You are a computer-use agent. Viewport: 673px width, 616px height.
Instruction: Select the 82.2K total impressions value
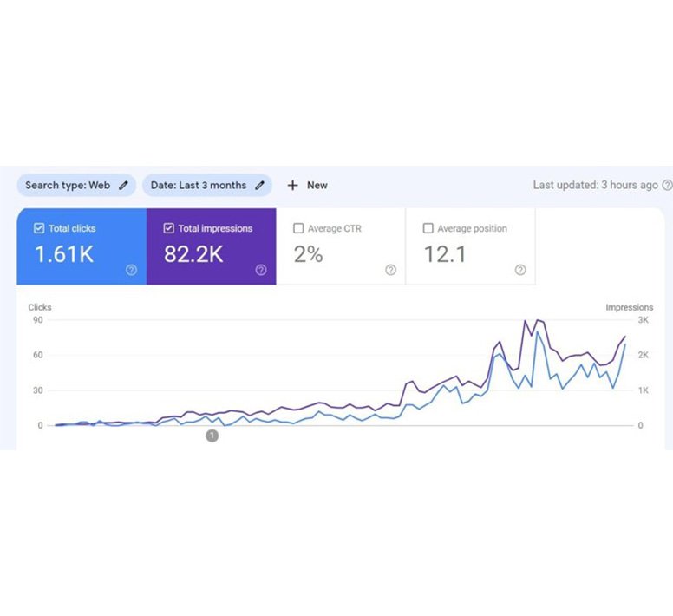click(x=193, y=253)
